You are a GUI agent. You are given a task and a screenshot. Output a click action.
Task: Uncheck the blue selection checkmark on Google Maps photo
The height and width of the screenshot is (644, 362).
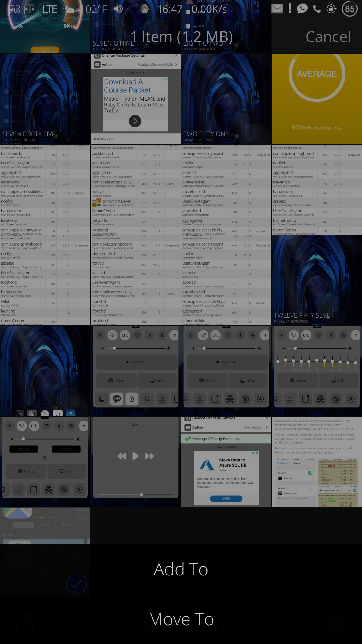(76, 584)
